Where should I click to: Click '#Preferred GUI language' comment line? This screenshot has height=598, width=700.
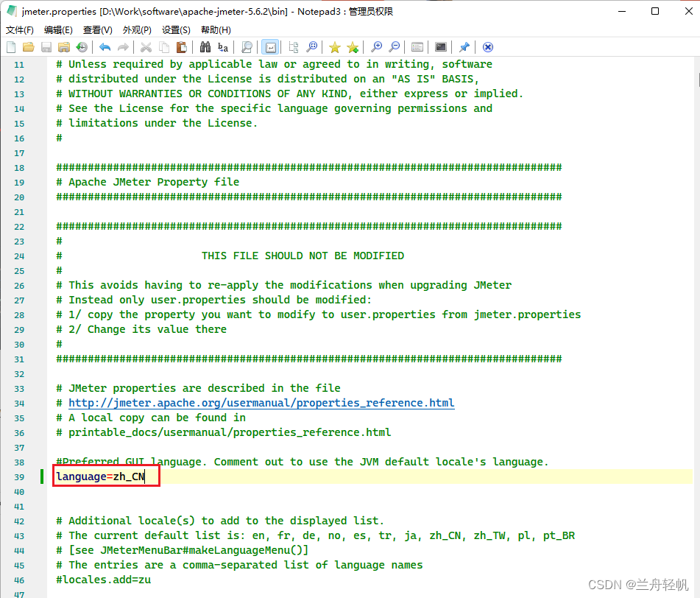tap(303, 462)
